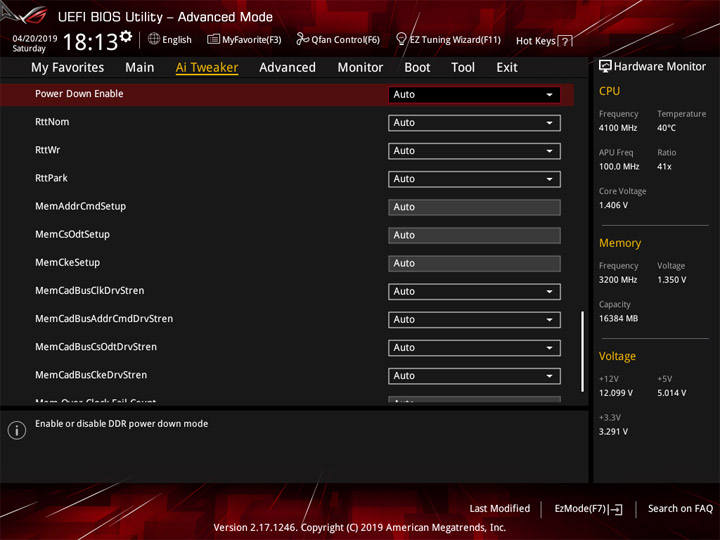Click the Hot Keys question mark icon

point(565,41)
